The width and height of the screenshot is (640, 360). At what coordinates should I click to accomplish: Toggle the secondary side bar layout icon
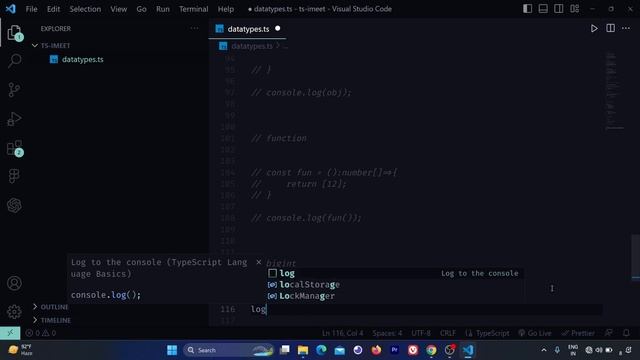[558, 9]
